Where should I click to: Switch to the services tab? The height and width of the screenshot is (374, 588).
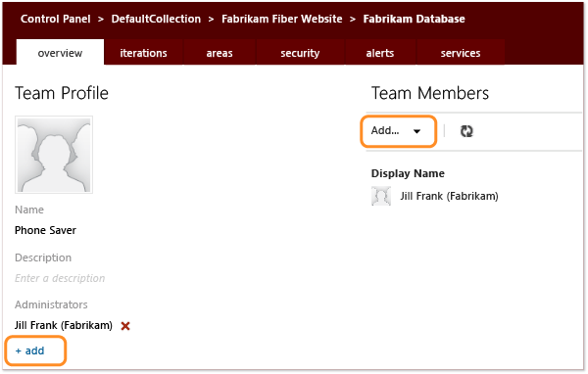[461, 53]
